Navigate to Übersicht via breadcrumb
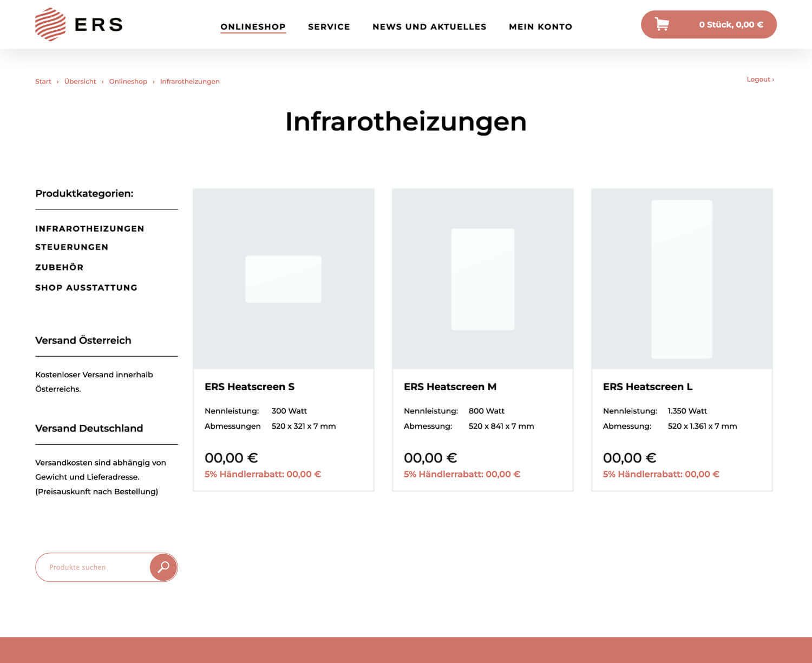812x663 pixels. click(80, 81)
